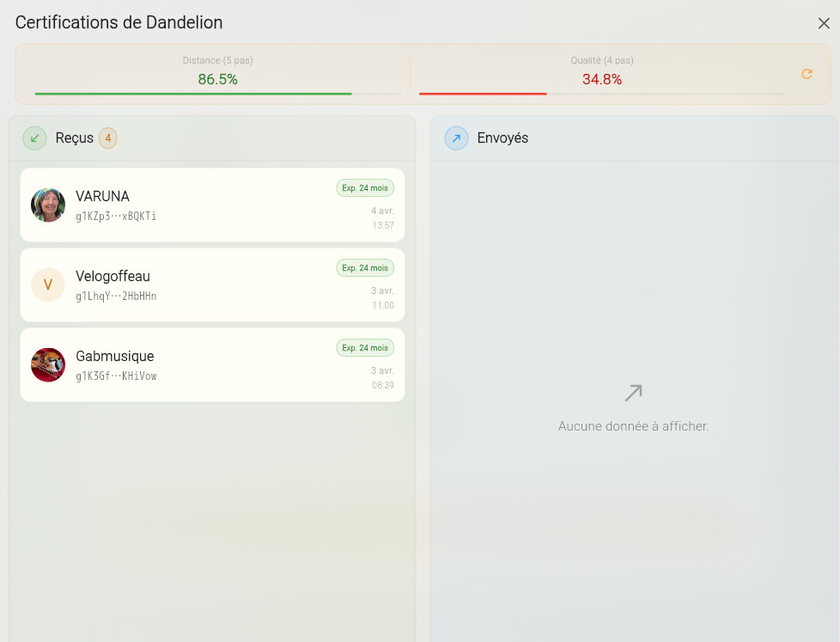840x642 pixels.
Task: Click VARUNA's Exp. 24 mois badge
Action: click(x=364, y=187)
